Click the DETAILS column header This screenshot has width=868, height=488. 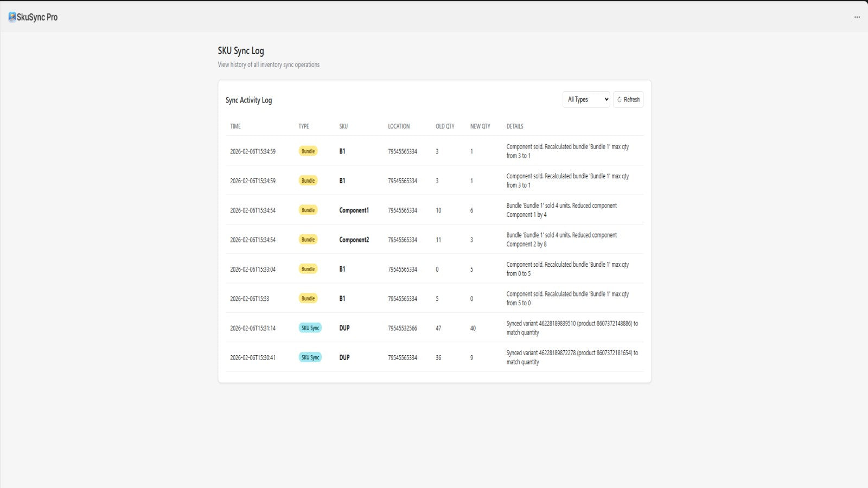pos(514,126)
